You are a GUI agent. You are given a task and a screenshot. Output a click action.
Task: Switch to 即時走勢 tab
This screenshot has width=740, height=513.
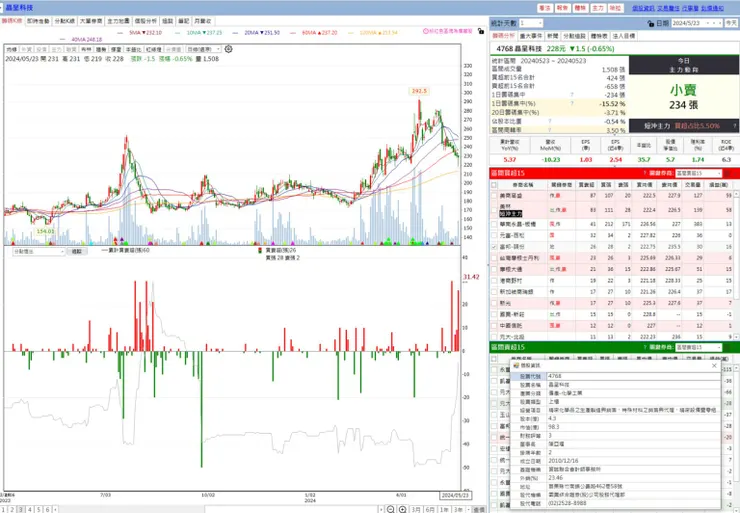(x=38, y=21)
